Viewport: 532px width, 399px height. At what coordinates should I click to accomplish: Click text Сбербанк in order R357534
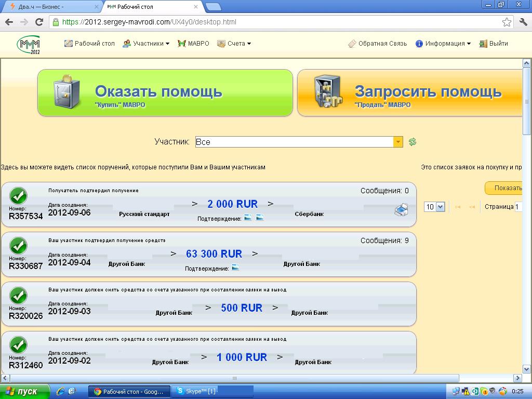click(309, 214)
